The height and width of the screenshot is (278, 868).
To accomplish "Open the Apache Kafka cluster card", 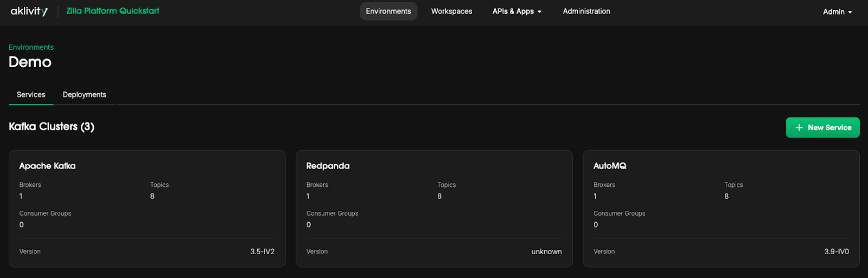I will pos(147,209).
